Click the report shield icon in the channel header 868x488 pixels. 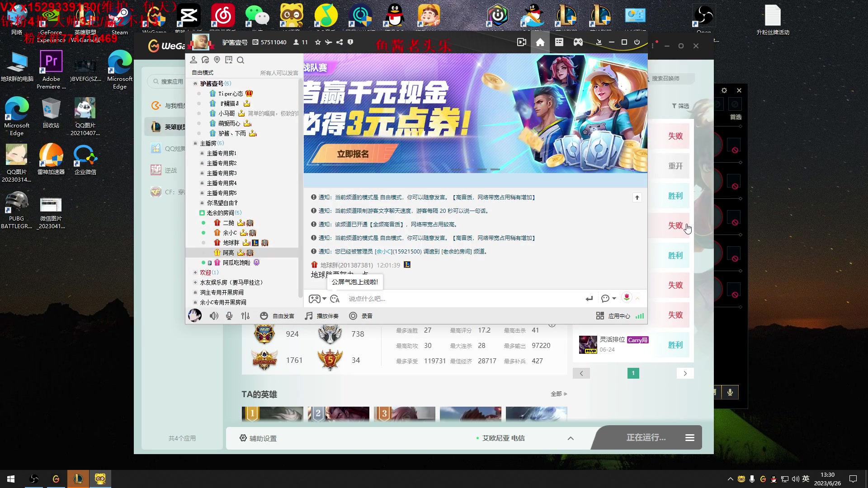[350, 42]
